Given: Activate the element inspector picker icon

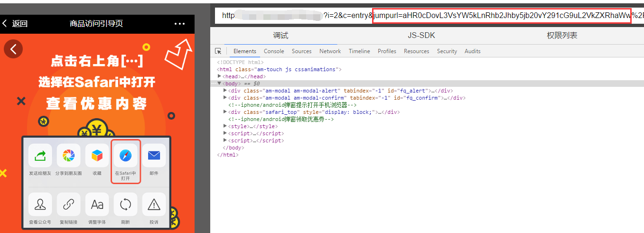Looking at the screenshot, I should [x=218, y=51].
